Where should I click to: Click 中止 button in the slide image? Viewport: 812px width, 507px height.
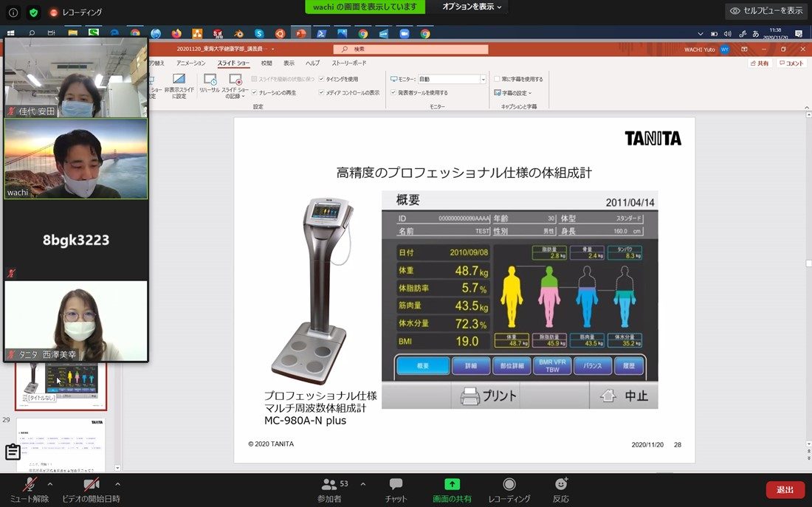(624, 396)
